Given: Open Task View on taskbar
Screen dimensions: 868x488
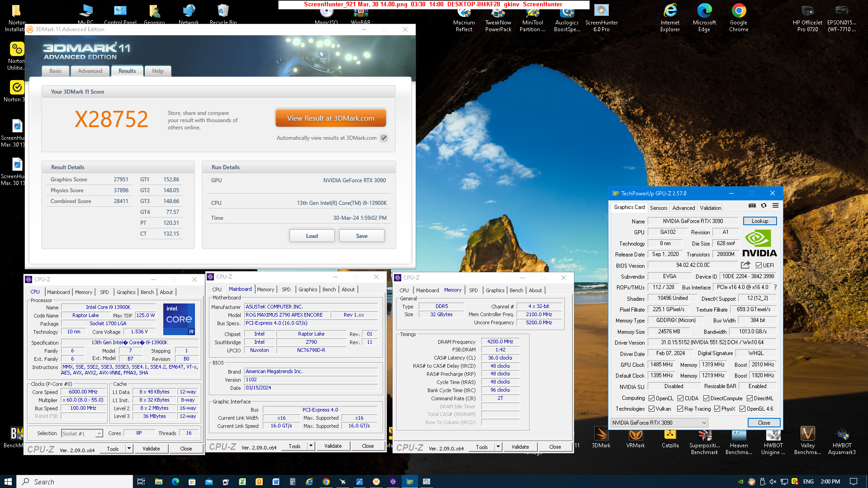Looking at the screenshot, I should pyautogui.click(x=141, y=482).
